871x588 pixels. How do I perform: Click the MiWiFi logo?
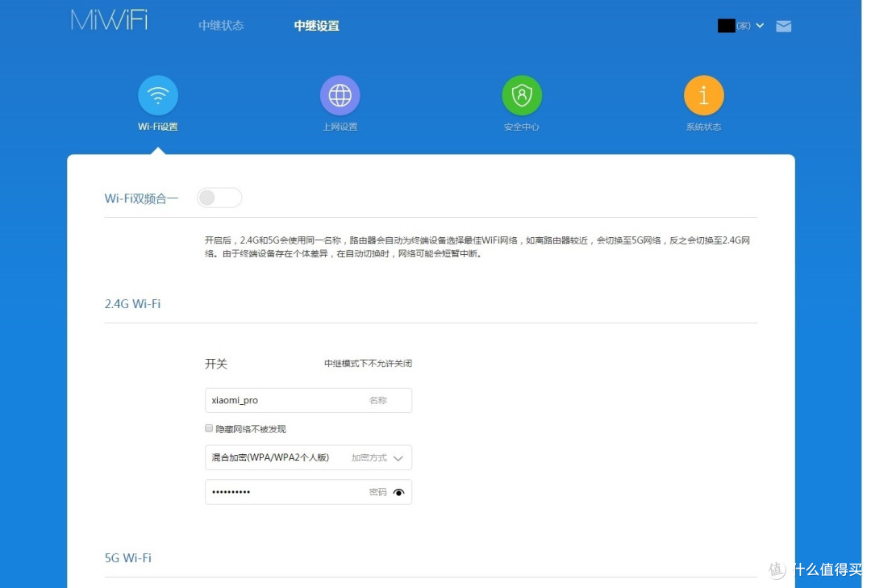click(110, 20)
